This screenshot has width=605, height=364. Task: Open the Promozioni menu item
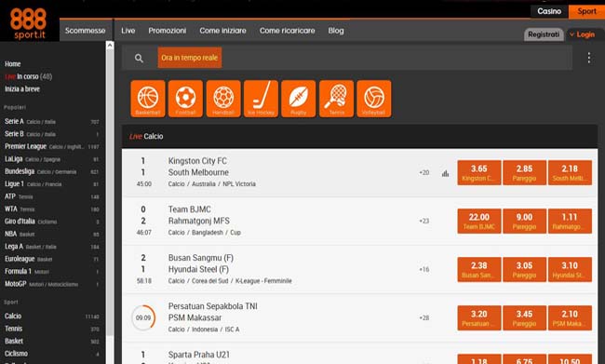pos(167,31)
